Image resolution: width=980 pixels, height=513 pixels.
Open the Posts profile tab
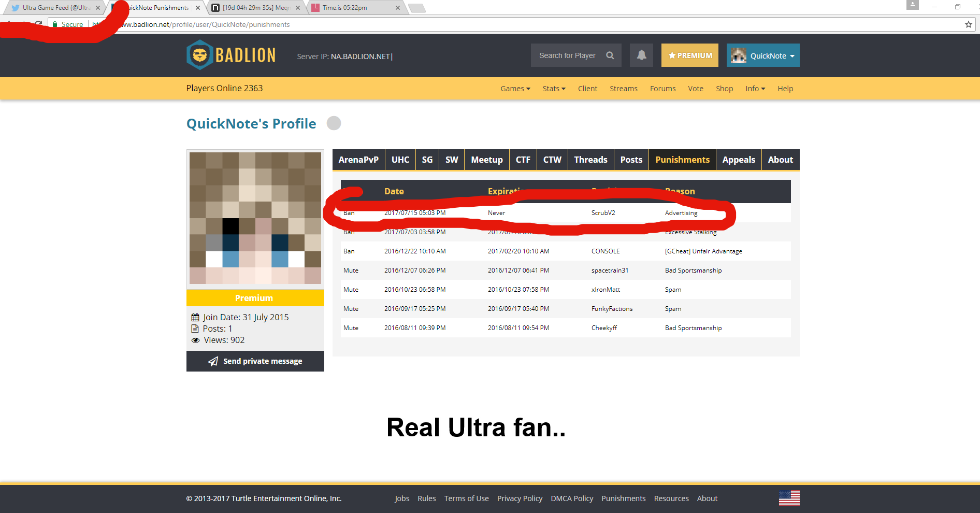(631, 160)
